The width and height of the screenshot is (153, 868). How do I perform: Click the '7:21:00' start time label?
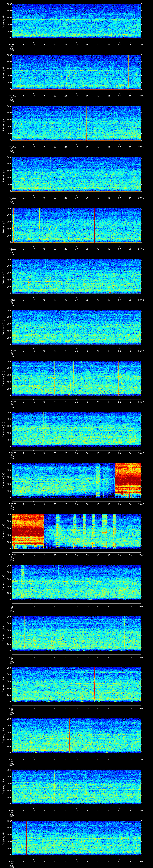(12, 300)
